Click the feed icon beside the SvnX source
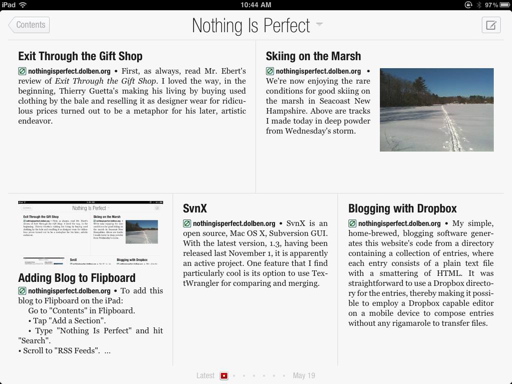The width and height of the screenshot is (512, 384). [x=187, y=223]
